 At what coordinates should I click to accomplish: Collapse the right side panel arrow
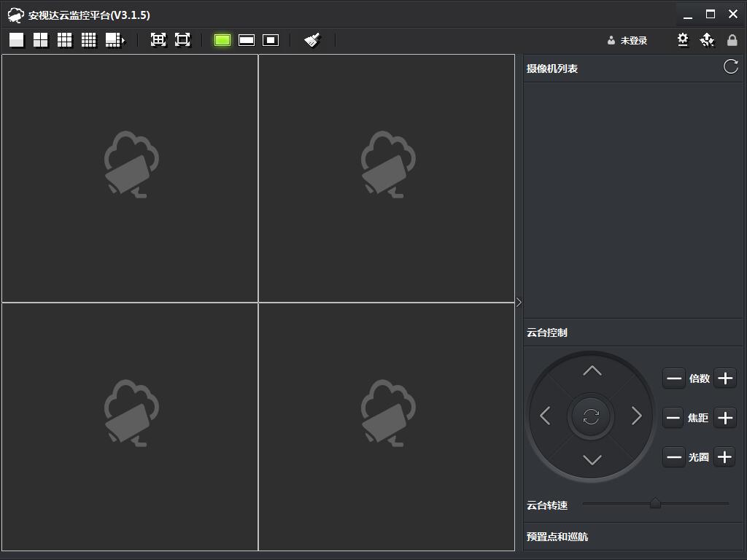click(519, 303)
